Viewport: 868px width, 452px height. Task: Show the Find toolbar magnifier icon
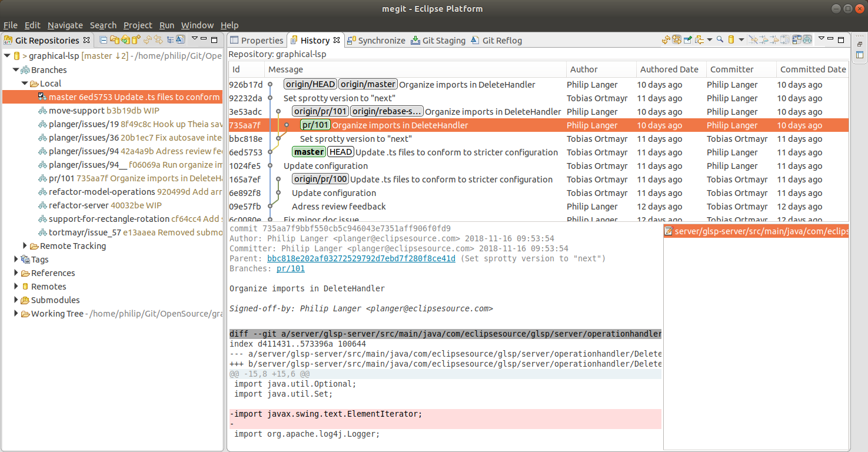720,40
